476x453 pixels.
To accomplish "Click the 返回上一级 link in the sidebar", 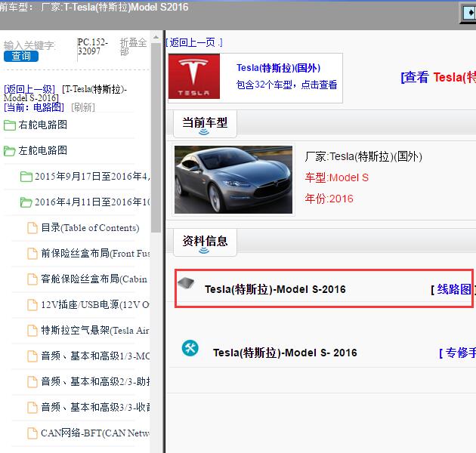I will (29, 89).
